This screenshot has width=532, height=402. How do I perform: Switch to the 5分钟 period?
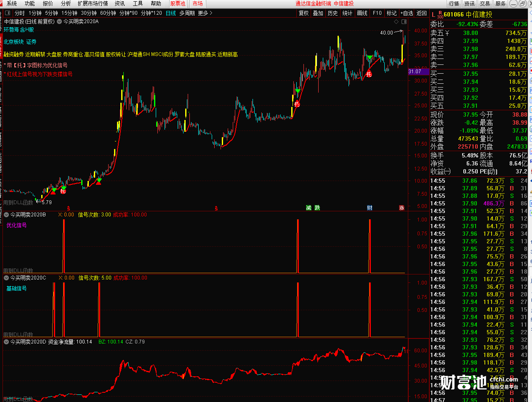point(52,13)
